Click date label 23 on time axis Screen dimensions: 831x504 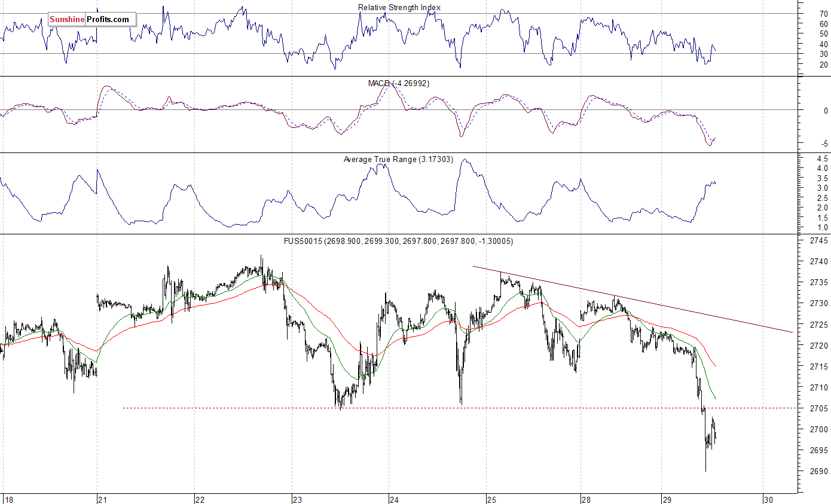coord(297,499)
